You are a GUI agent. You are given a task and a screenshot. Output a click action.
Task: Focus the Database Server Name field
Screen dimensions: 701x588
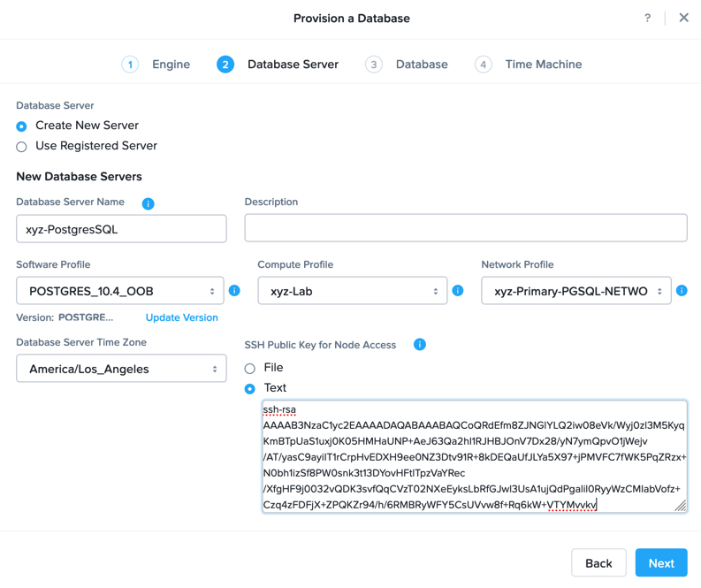tap(121, 228)
